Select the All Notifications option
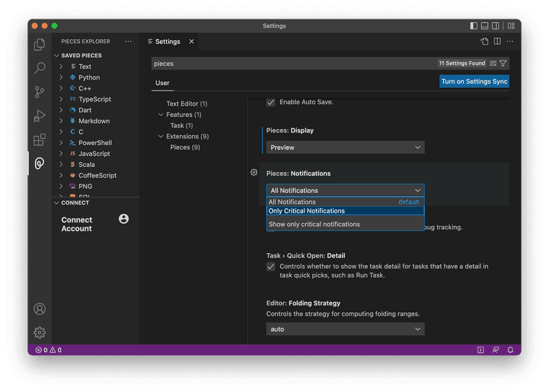This screenshot has height=392, width=549. 345,202
